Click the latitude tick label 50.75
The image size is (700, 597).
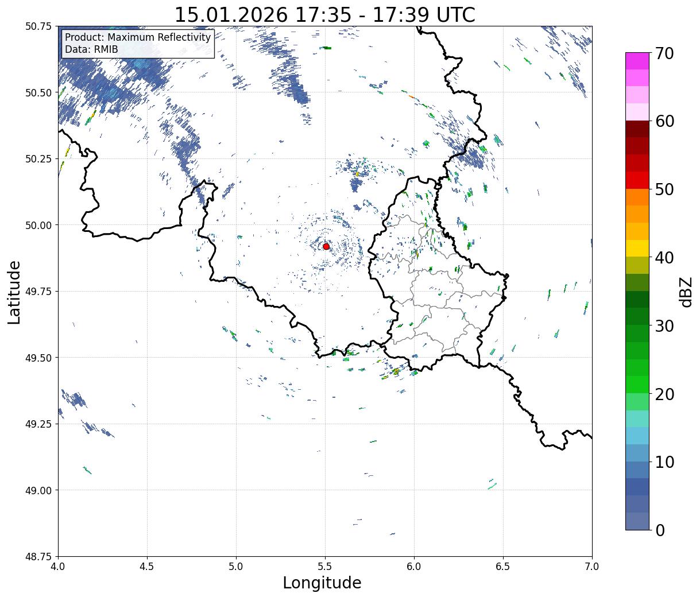click(x=38, y=26)
